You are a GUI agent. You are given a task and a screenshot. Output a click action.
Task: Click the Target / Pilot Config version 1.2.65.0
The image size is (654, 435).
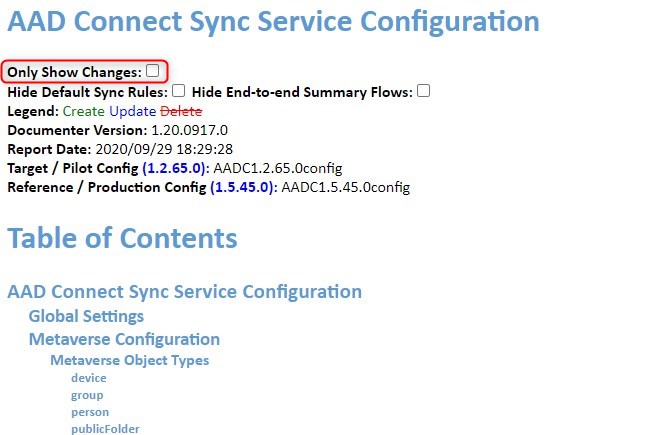pos(174,168)
